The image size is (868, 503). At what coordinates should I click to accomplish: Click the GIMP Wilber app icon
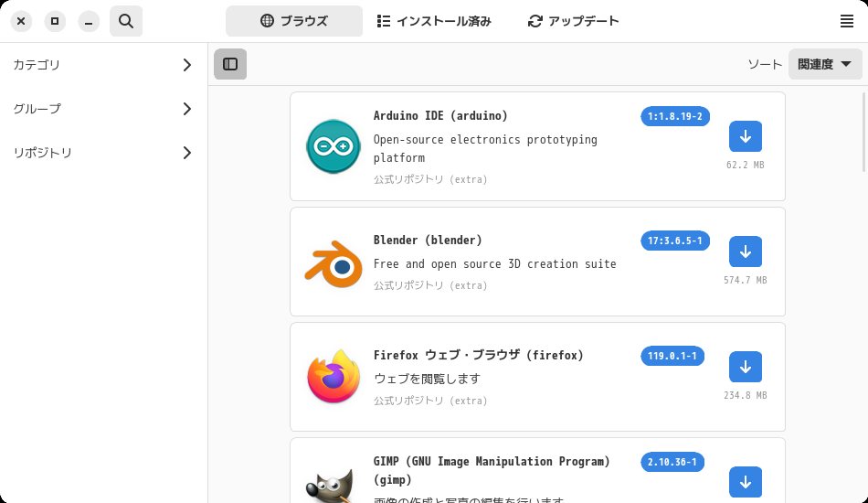click(330, 487)
